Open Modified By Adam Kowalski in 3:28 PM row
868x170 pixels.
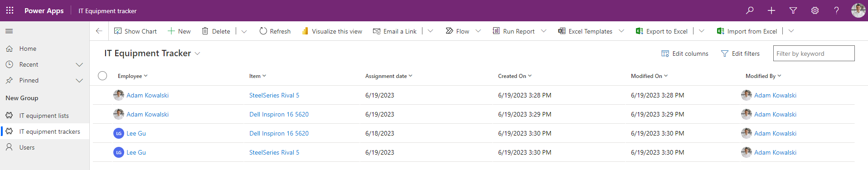tap(775, 95)
